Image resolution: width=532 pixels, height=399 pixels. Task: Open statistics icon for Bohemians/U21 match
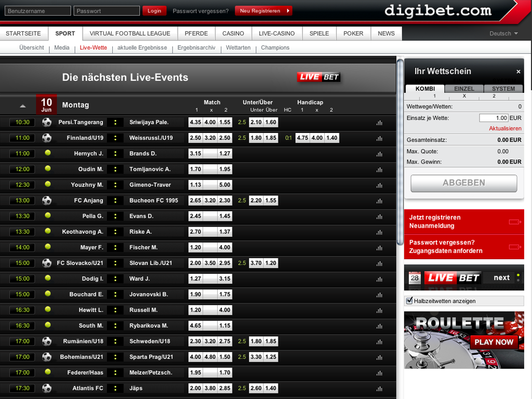379,357
